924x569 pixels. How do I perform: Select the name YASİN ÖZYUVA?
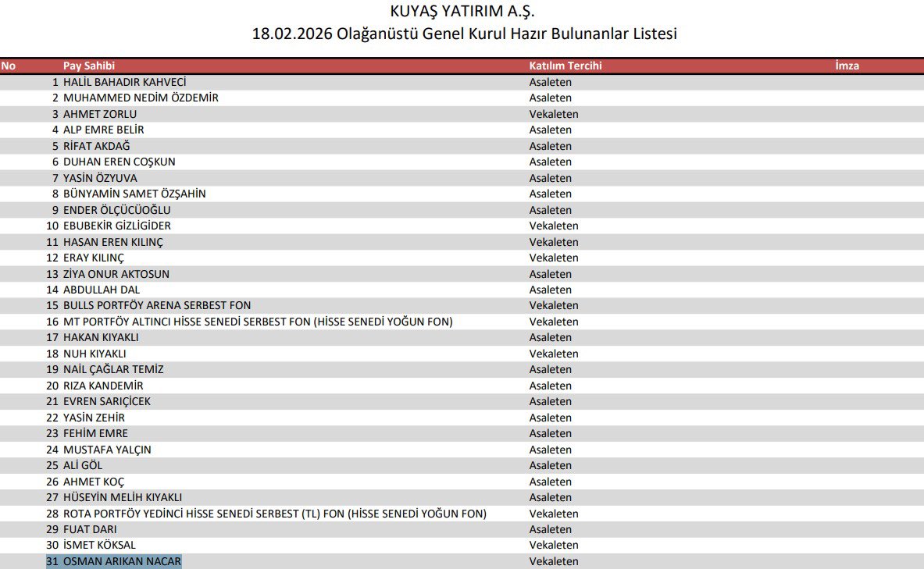100,178
